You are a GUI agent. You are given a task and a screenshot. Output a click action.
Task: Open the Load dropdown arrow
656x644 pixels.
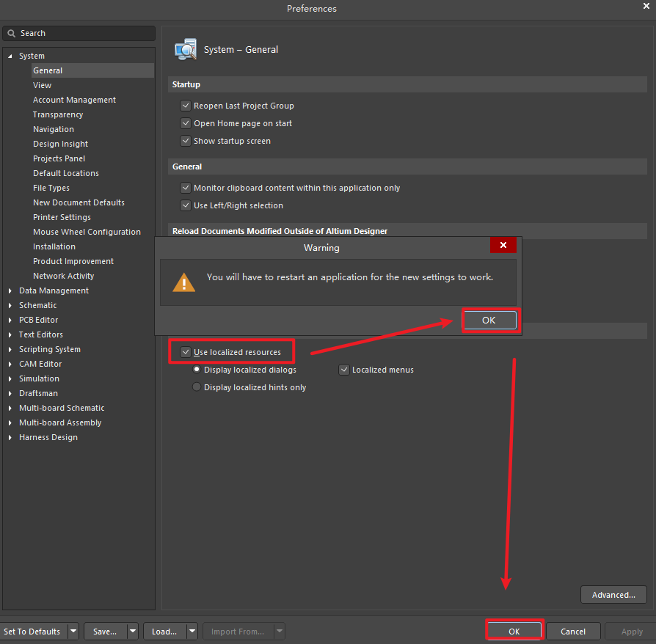[x=192, y=632]
